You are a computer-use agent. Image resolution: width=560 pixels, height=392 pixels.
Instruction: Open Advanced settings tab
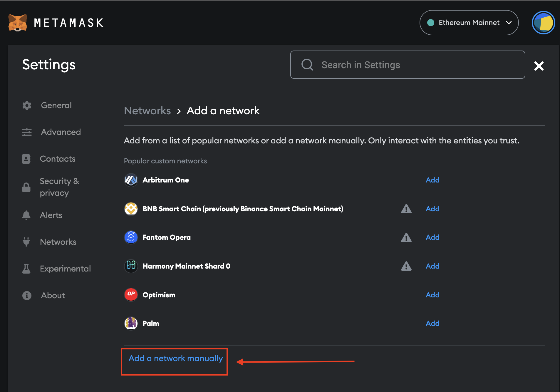[x=61, y=132]
